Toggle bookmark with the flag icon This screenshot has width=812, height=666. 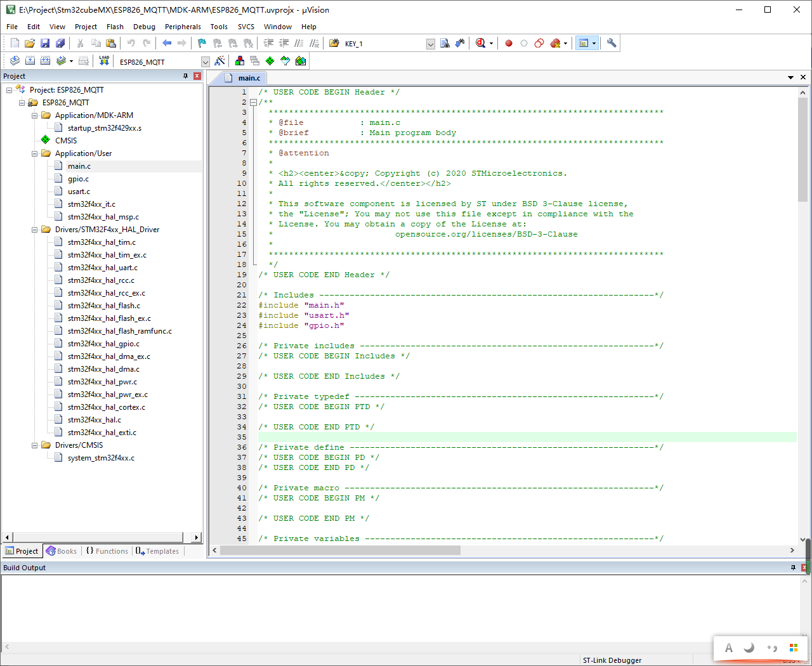(x=202, y=43)
